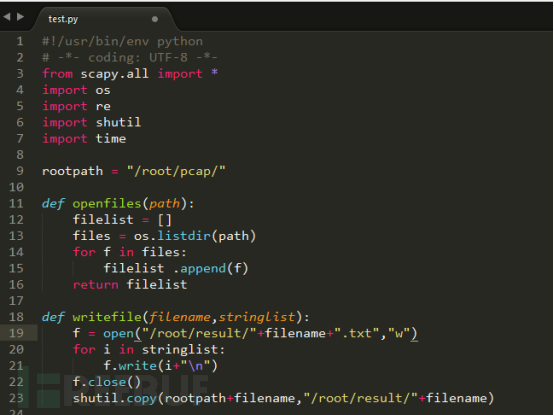This screenshot has width=554, height=415.
Task: Click 'scapy.all' in the import line
Action: click(114, 74)
